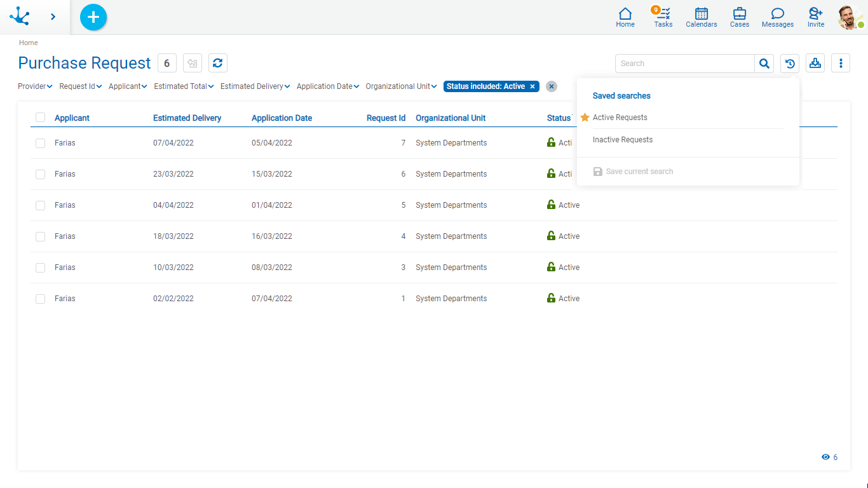Expand the Organizational Unit filter dropdown
Screen dimensions: 868x488
point(401,86)
